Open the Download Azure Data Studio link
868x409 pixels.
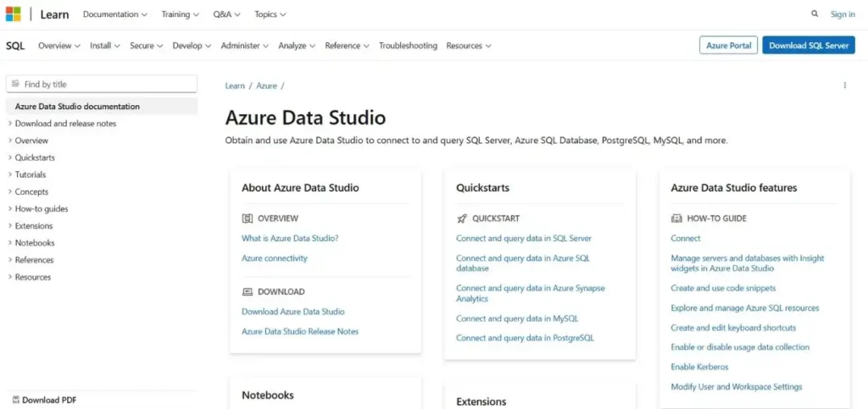[x=293, y=312]
